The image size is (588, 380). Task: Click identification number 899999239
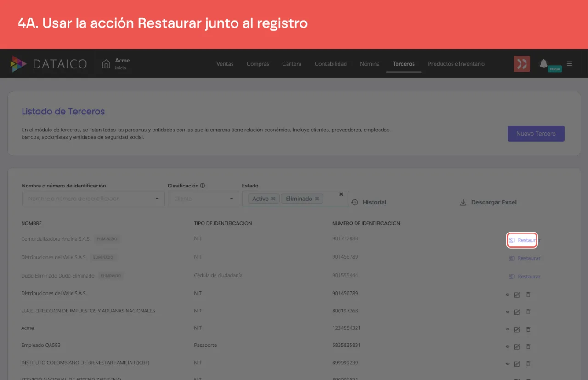click(345, 363)
